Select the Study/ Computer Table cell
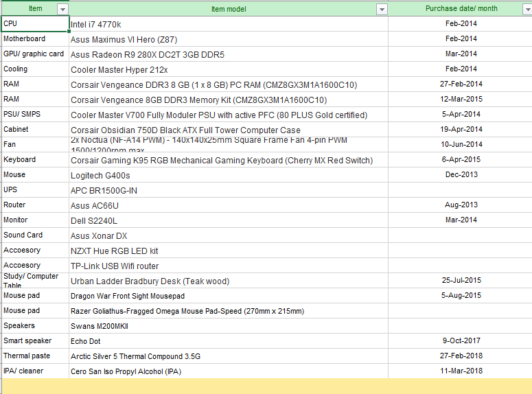The image size is (532, 394). coord(35,280)
